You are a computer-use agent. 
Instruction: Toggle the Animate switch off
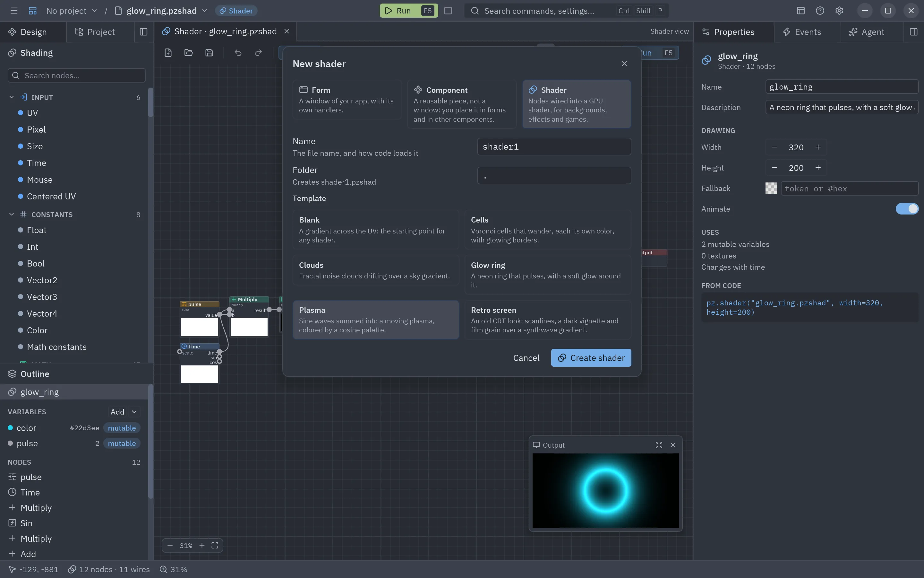pyautogui.click(x=907, y=209)
